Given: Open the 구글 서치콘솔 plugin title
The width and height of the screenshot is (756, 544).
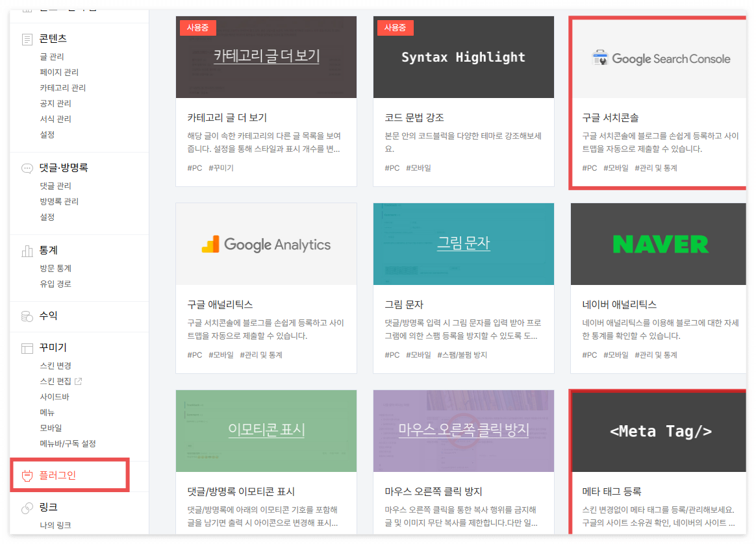Looking at the screenshot, I should (x=611, y=117).
